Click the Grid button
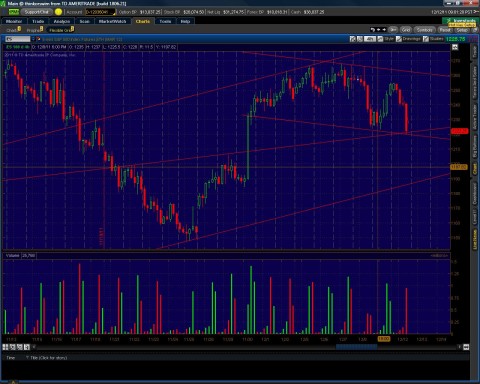Viewport: 480px width, 384px height. click(406, 30)
